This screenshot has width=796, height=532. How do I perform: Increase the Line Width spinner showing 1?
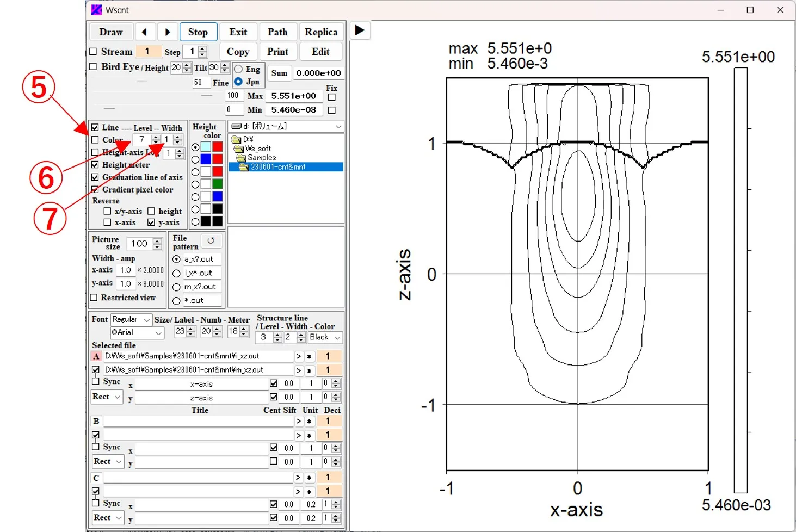click(178, 137)
